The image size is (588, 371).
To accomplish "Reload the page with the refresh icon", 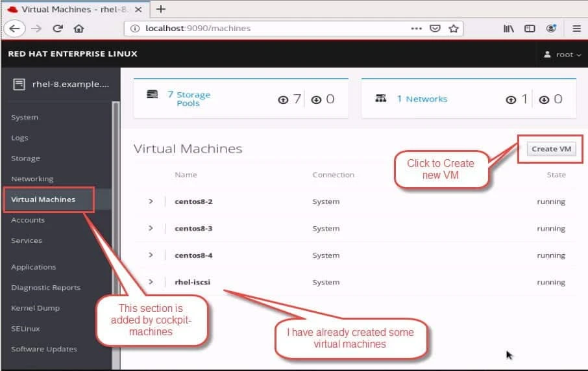I will pyautogui.click(x=57, y=29).
